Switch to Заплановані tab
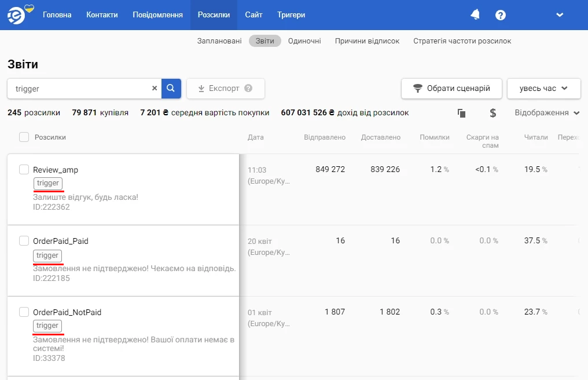This screenshot has height=380, width=588. [x=219, y=41]
